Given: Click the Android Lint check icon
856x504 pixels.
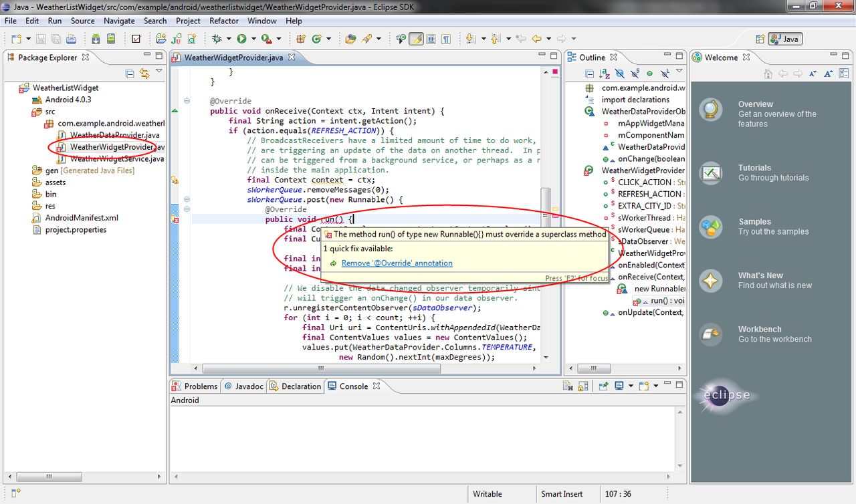Looking at the screenshot, I should [x=136, y=39].
